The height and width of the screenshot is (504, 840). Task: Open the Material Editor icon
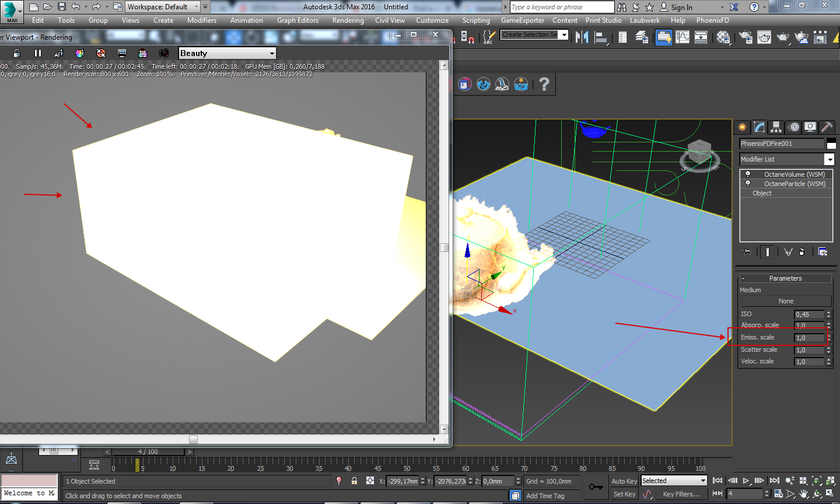pos(724,37)
